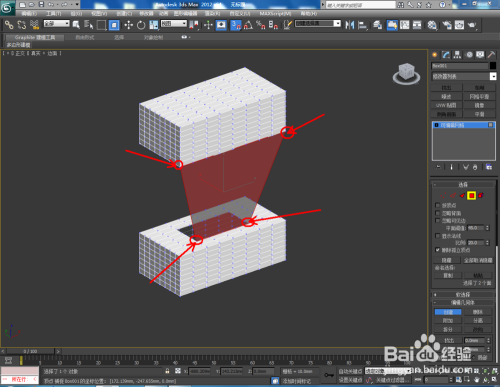Image resolution: width=500 pixels, height=387 pixels.
Task: Collapse the 编辑几何体 rollout
Action: click(463, 303)
